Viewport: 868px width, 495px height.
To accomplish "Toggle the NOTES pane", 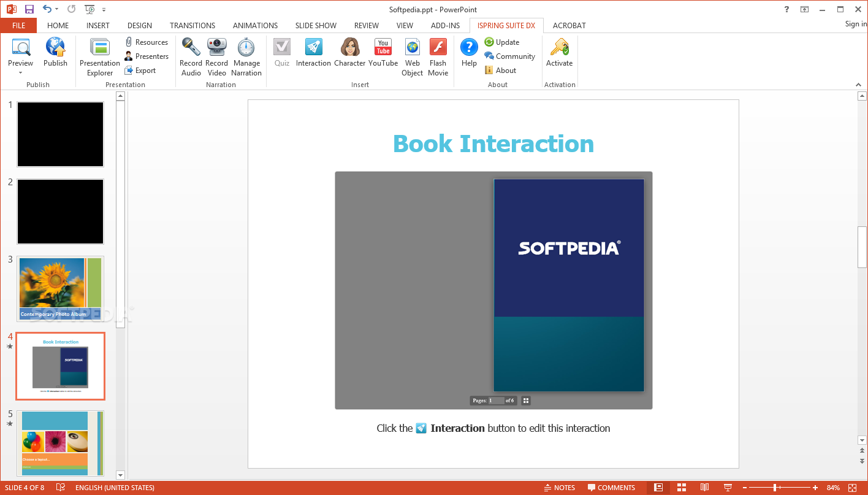I will pos(560,488).
